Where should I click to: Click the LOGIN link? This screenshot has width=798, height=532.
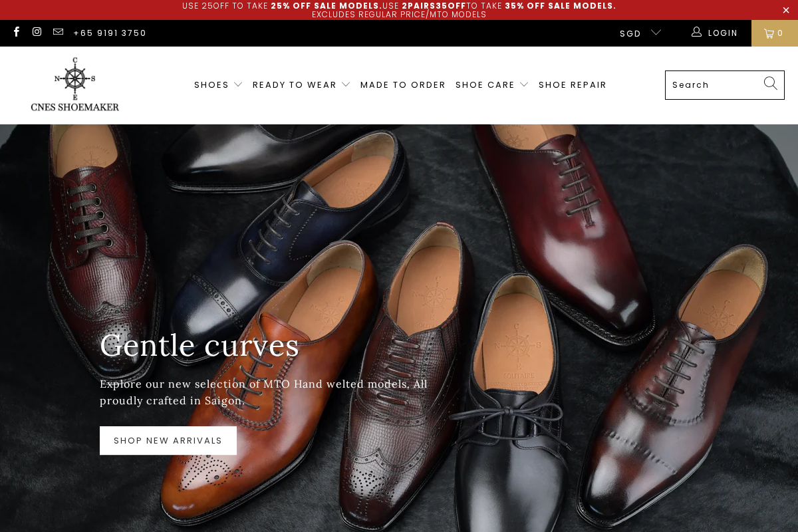coord(723,33)
